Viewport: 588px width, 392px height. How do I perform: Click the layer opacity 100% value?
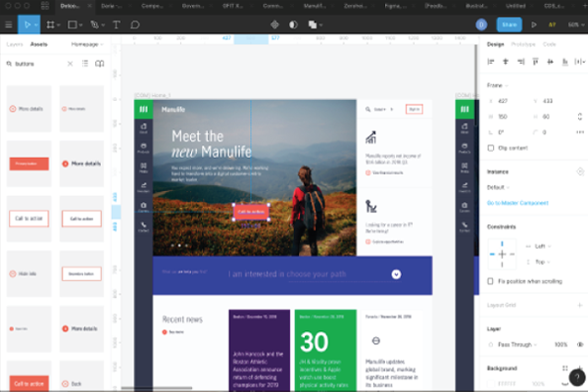tap(561, 344)
